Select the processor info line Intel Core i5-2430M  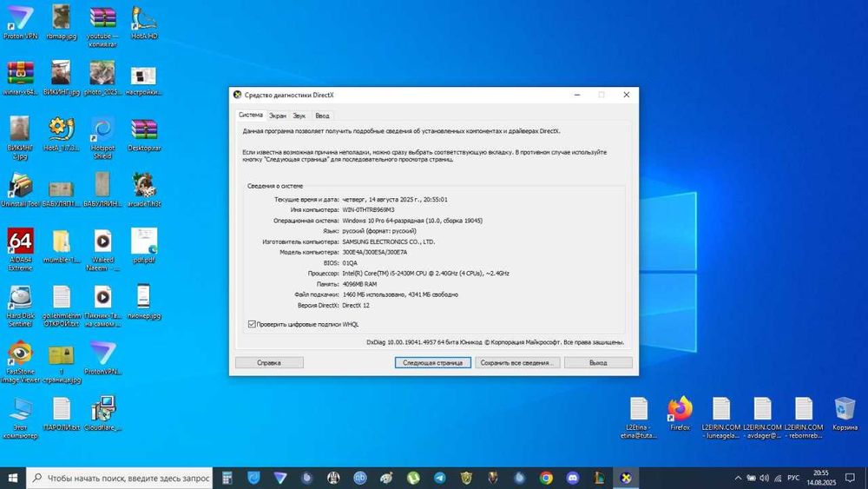[x=425, y=273]
